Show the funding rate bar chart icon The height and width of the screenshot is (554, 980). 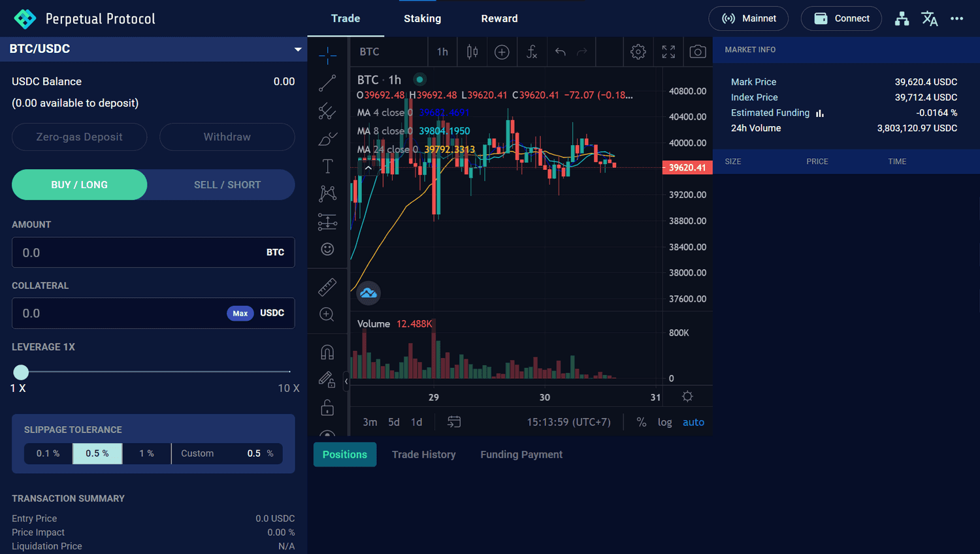click(820, 113)
